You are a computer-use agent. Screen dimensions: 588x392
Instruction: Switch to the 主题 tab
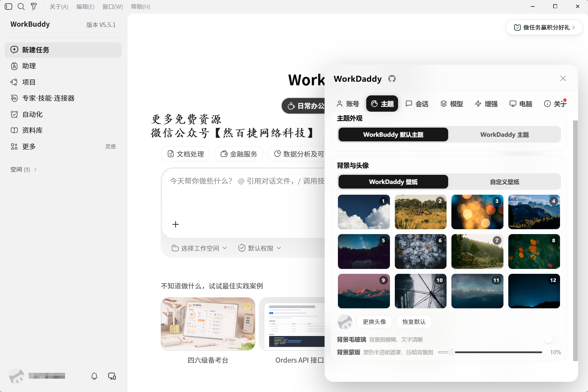pyautogui.click(x=382, y=104)
